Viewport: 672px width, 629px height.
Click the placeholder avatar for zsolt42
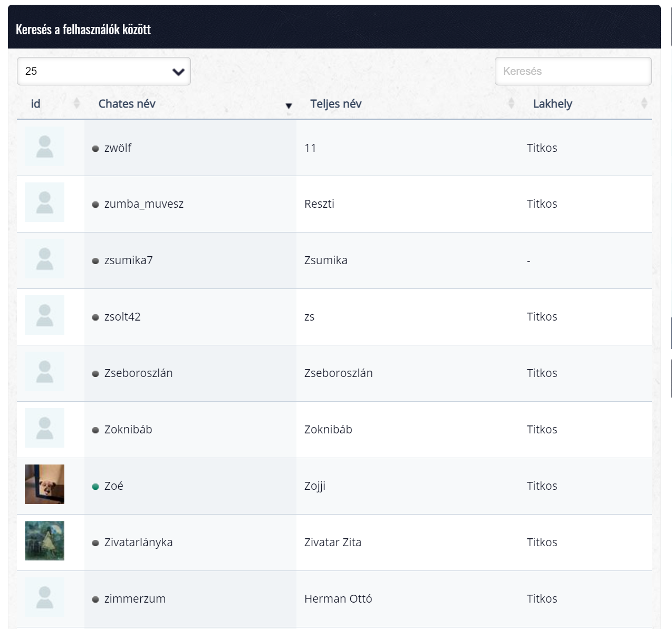tap(44, 315)
